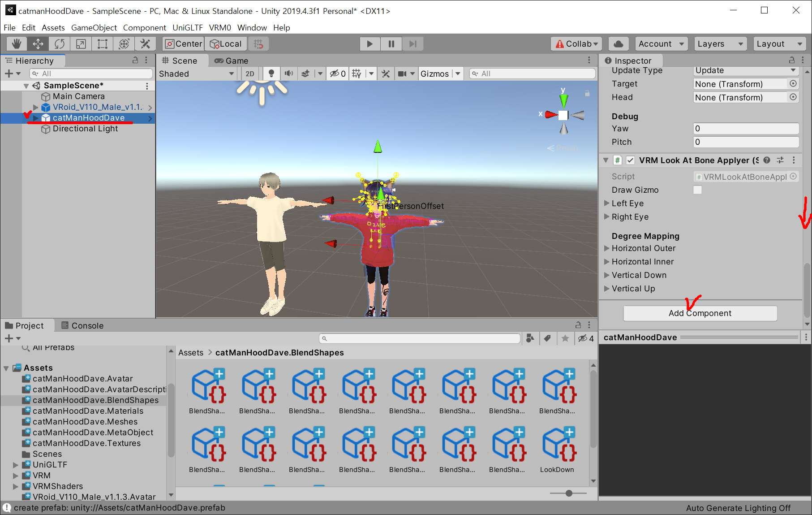Lock the Inspector panel
This screenshot has height=515, width=812.
[x=792, y=60]
